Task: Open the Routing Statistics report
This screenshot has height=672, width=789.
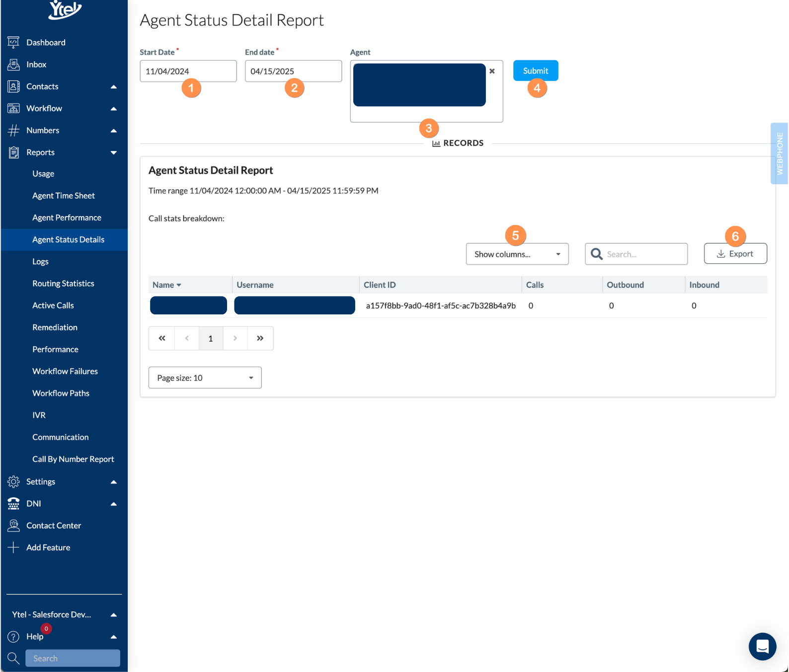Action: (x=63, y=284)
